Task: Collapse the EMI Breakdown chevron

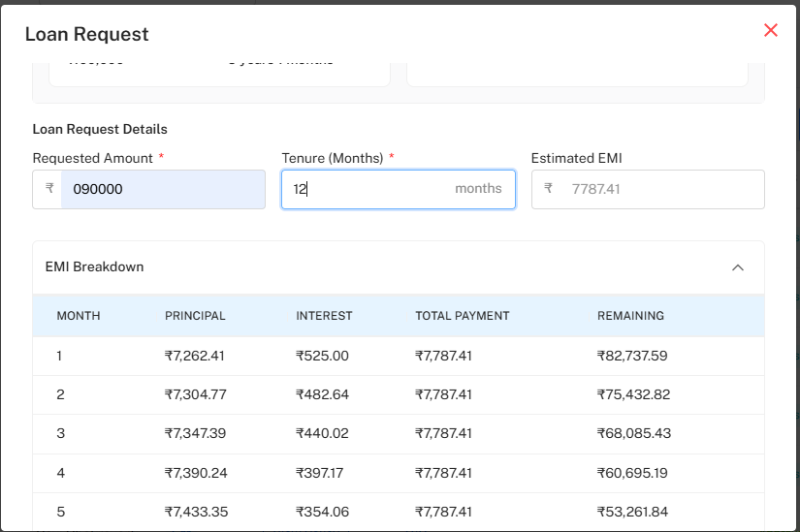Action: click(738, 267)
